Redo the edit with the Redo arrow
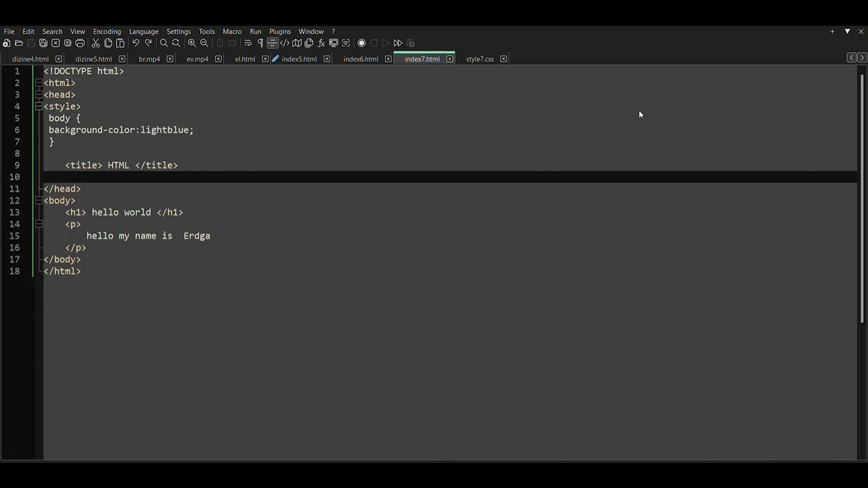Image resolution: width=868 pixels, height=488 pixels. tap(148, 43)
